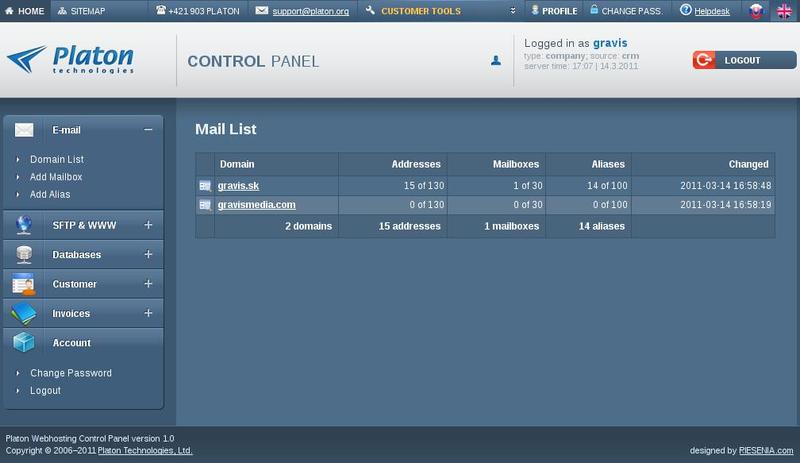Click the SFTP & WWW globe icon
The height and width of the screenshot is (463, 800).
point(24,225)
